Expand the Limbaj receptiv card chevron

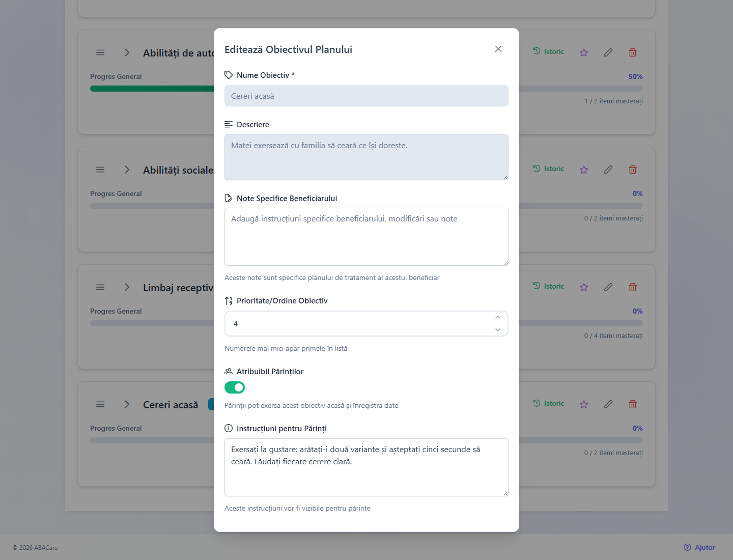click(x=127, y=287)
